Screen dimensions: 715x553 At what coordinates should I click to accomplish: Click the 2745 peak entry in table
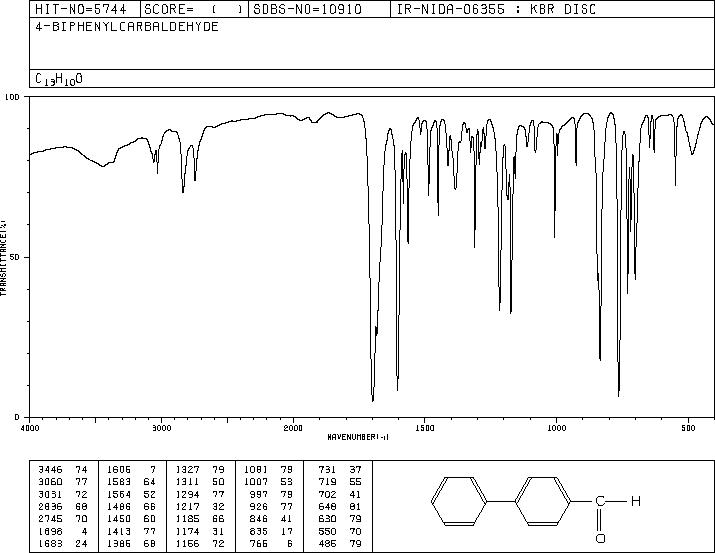[x=63, y=519]
